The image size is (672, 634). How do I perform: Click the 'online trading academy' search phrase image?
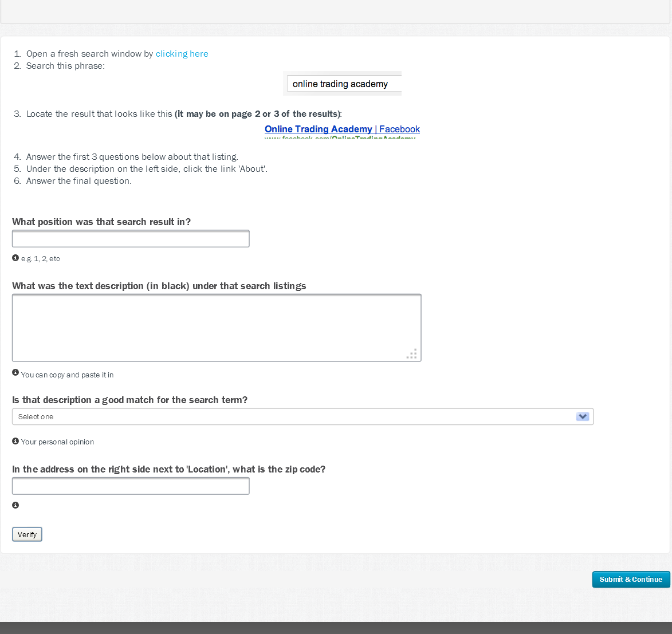coord(342,84)
